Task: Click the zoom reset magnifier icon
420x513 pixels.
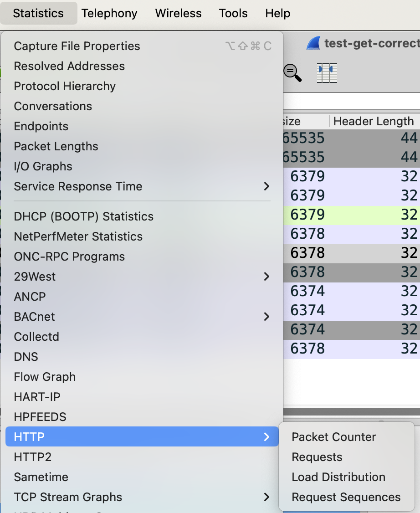Action: pyautogui.click(x=292, y=73)
